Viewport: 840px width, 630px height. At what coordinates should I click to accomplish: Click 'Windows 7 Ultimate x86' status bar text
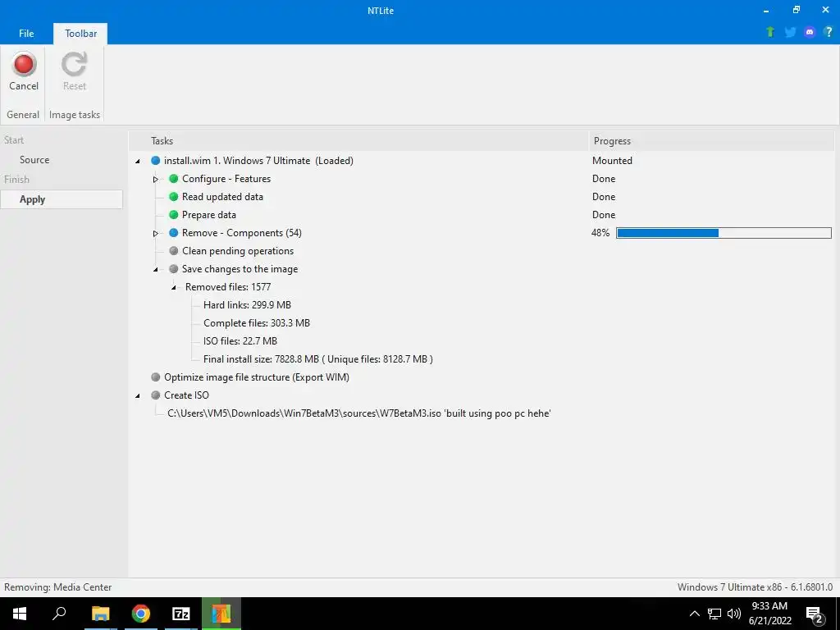pyautogui.click(x=755, y=587)
